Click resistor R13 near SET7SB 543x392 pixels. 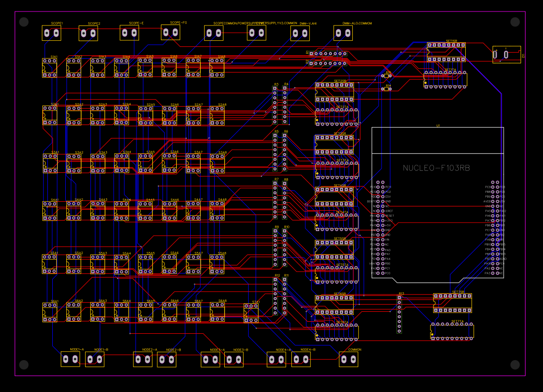(399, 314)
